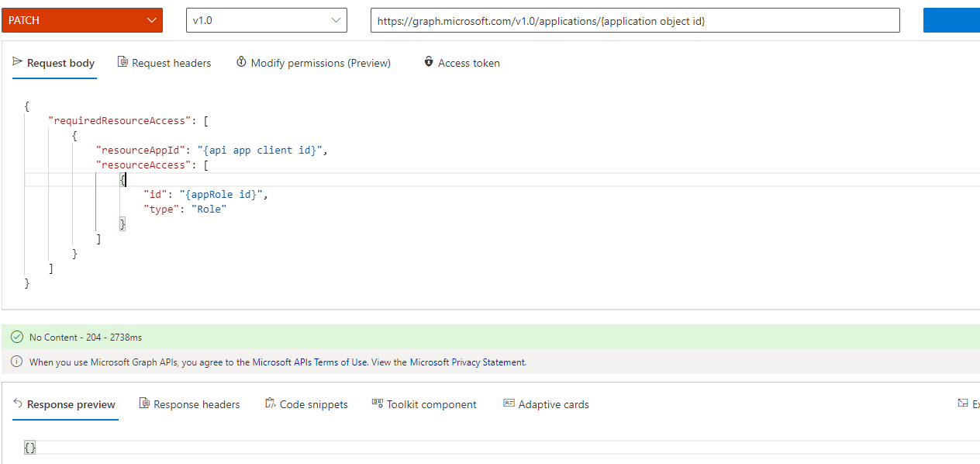
Task: Open the Microsoft APIs Terms of Use link
Action: tap(312, 362)
